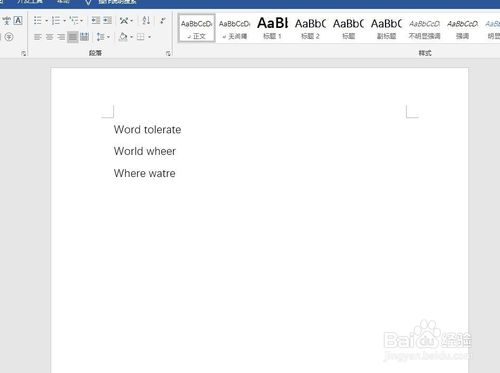Click the character border icon

(x=18, y=21)
